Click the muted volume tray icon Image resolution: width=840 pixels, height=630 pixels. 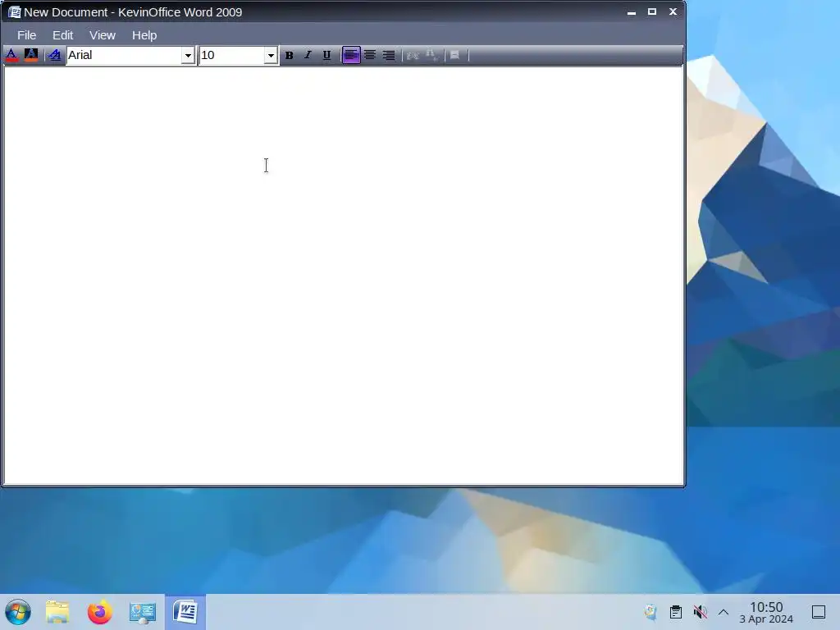[700, 612]
